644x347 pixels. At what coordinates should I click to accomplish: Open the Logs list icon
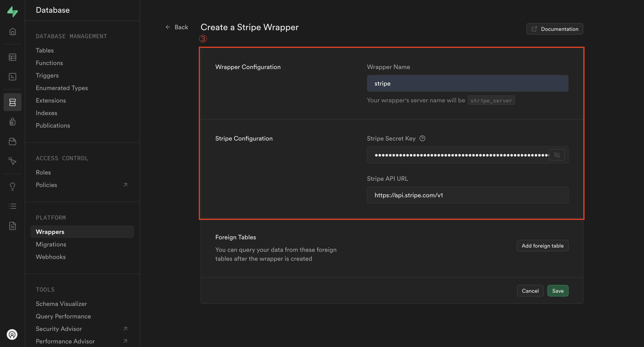tap(13, 206)
